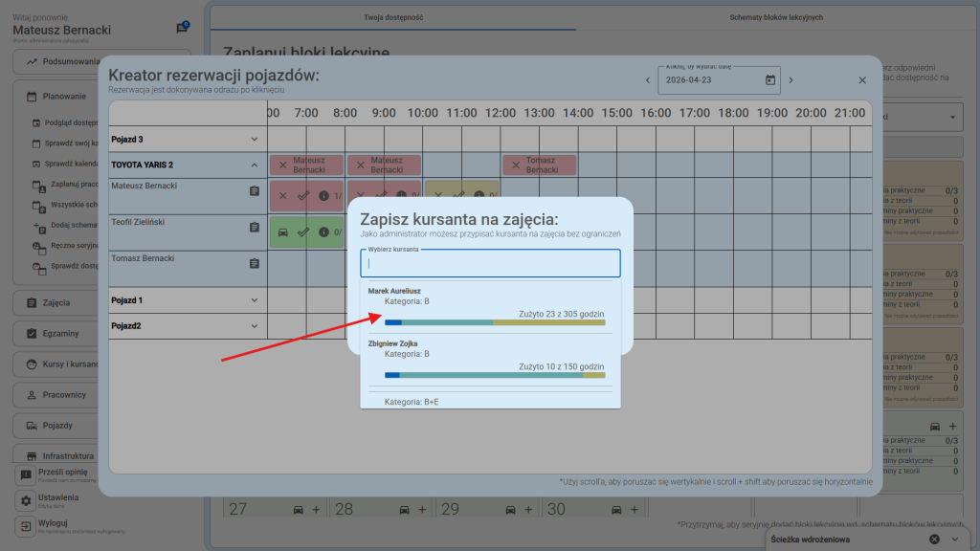The height and width of the screenshot is (551, 980).
Task: Go to next day with right arrow
Action: pyautogui.click(x=791, y=80)
